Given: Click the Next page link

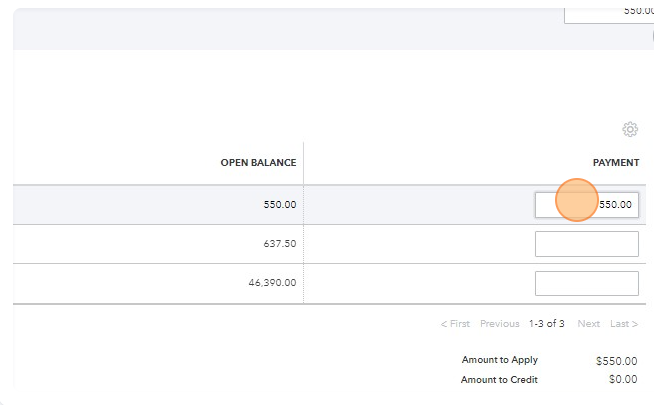Looking at the screenshot, I should [x=589, y=324].
